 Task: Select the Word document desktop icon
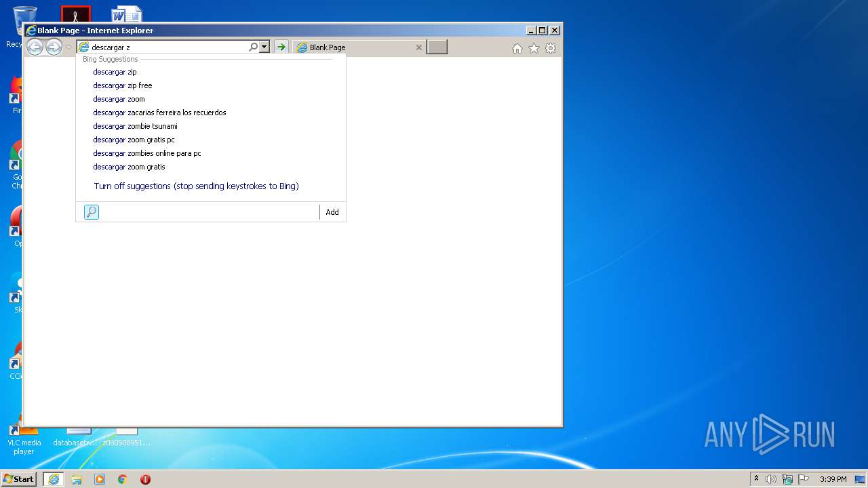[127, 14]
